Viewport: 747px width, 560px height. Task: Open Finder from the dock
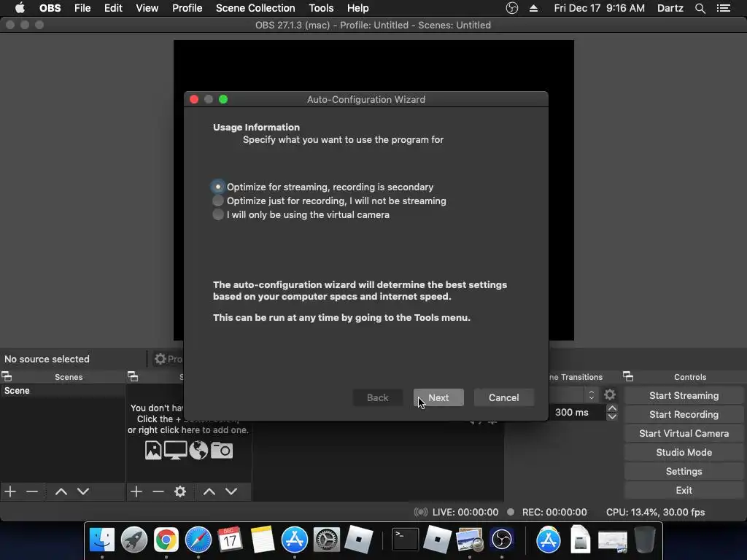coord(102,540)
